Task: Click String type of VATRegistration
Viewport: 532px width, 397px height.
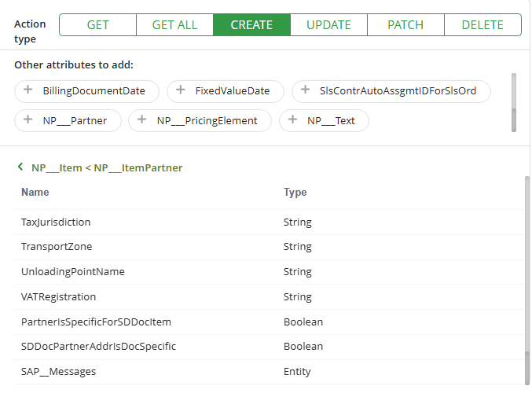Action: pos(298,297)
